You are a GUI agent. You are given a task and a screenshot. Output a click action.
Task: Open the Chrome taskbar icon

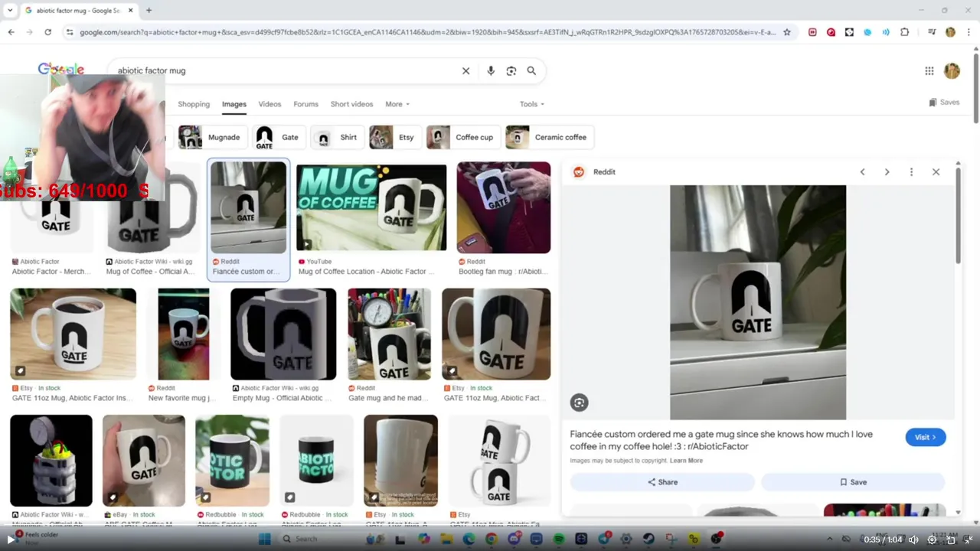492,539
